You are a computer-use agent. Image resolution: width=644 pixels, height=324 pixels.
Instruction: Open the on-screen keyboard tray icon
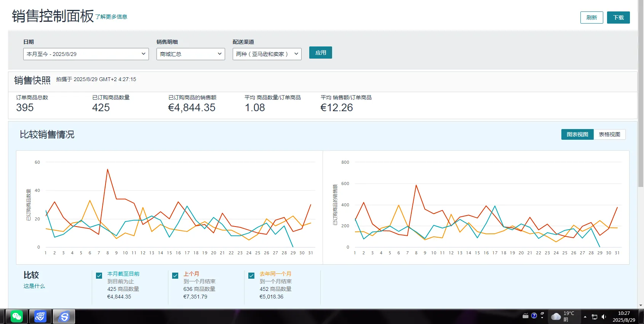(x=526, y=316)
